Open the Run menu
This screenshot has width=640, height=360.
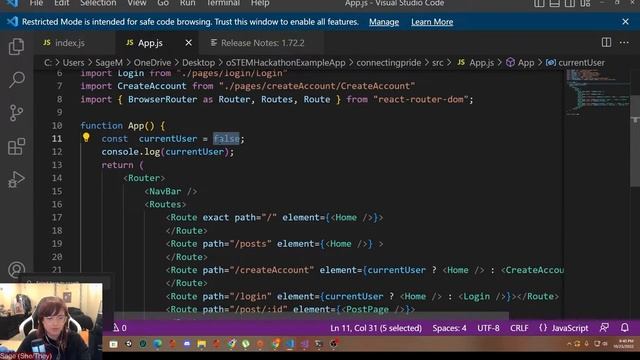(x=187, y=3)
